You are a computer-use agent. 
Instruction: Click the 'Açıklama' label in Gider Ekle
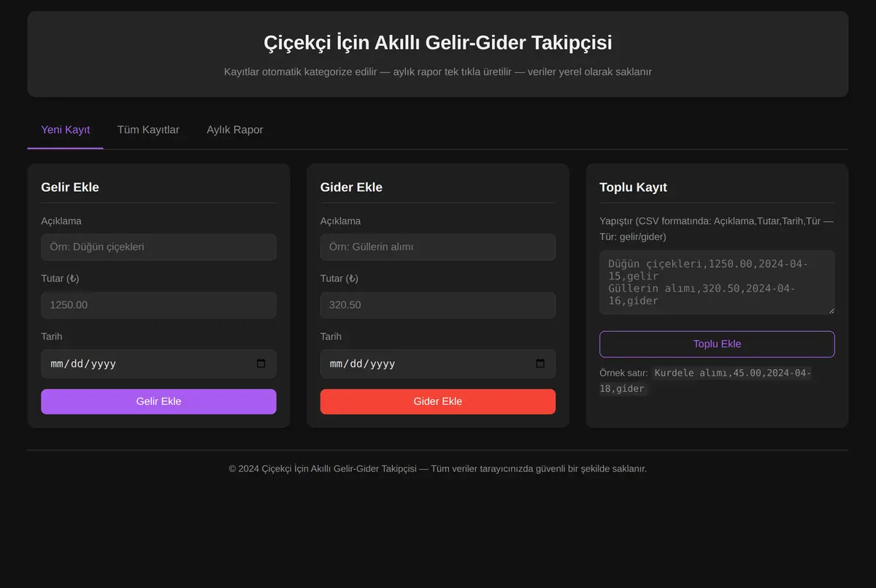click(340, 221)
